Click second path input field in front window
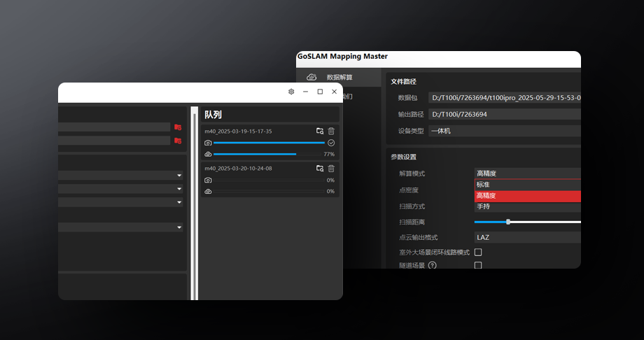Image resolution: width=644 pixels, height=340 pixels. 114,141
